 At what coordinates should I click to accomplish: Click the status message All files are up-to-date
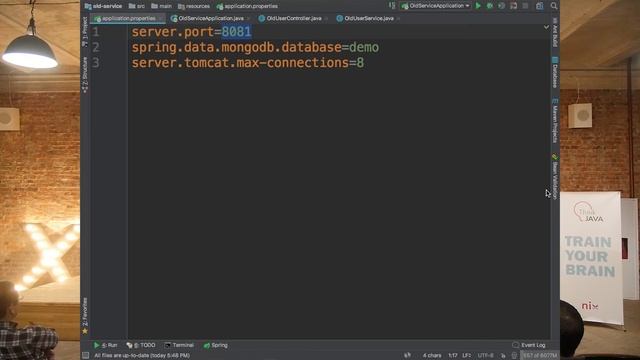(x=142, y=356)
